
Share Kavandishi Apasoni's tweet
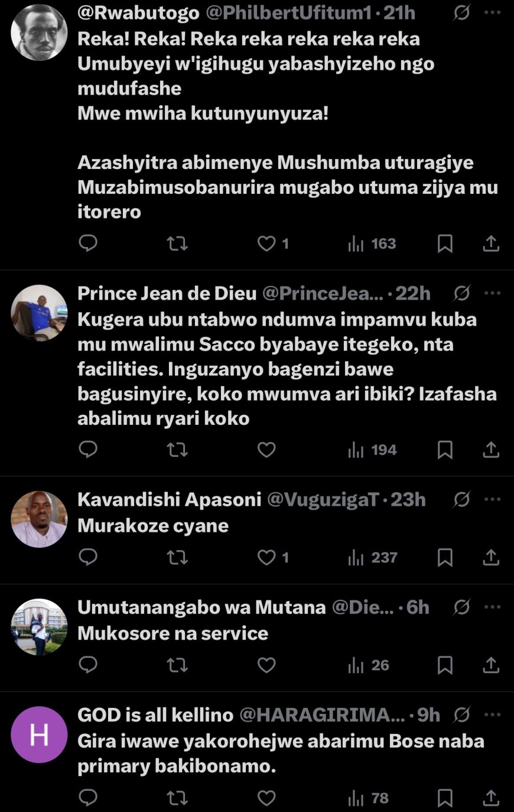pos(491,557)
